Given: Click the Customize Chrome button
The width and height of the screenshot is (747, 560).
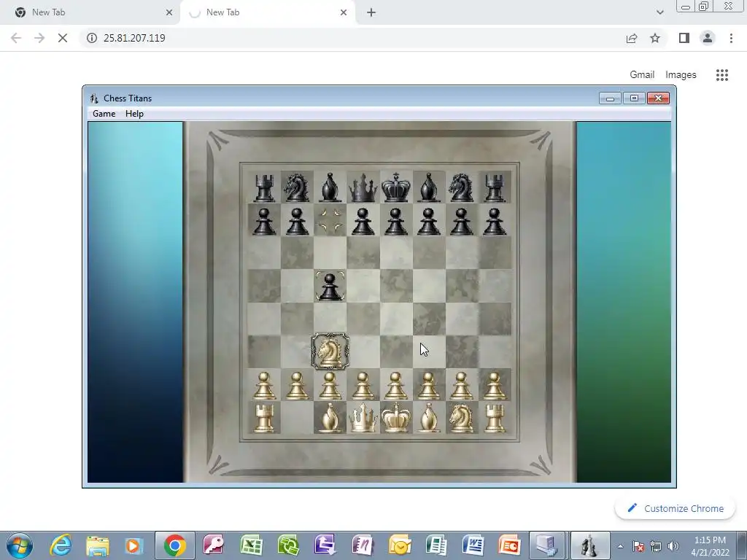Looking at the screenshot, I should click(x=675, y=508).
